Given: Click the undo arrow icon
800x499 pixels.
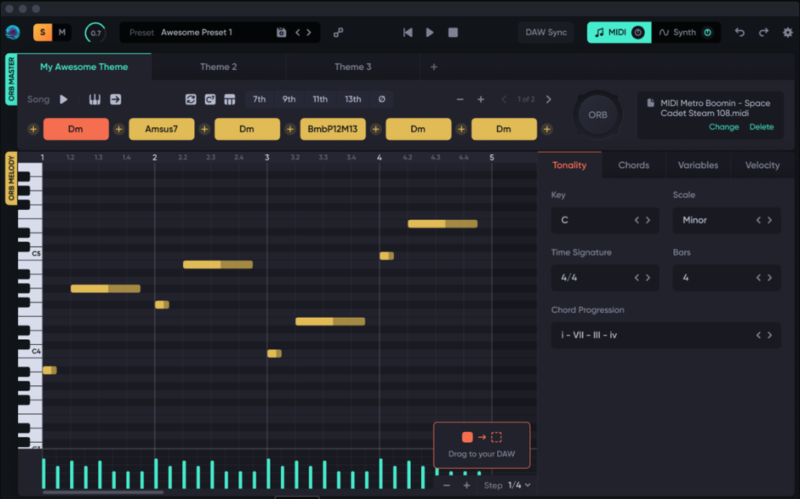Looking at the screenshot, I should coord(739,33).
